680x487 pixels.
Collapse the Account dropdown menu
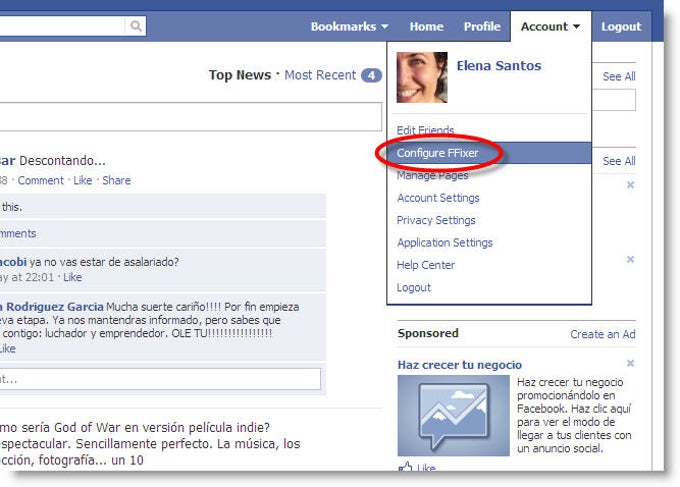[550, 26]
